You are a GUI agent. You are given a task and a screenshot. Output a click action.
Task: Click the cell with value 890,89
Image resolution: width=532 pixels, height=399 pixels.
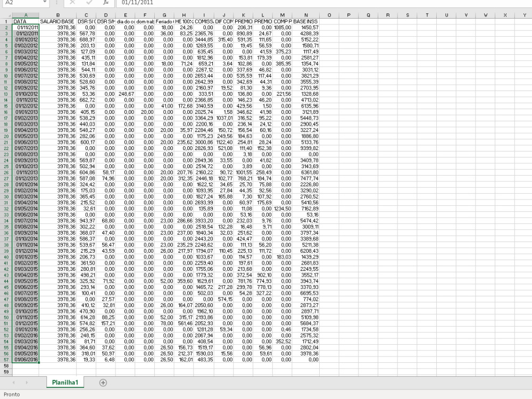[x=243, y=34]
